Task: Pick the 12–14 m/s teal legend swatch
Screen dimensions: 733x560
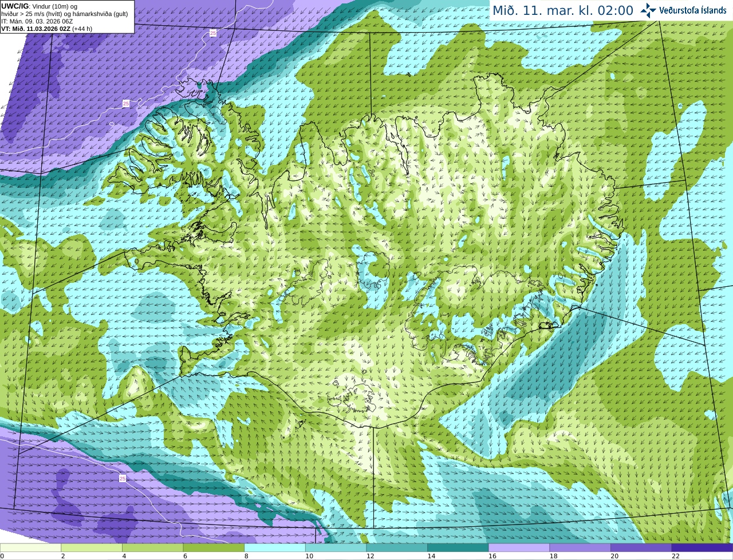Action: click(x=397, y=548)
